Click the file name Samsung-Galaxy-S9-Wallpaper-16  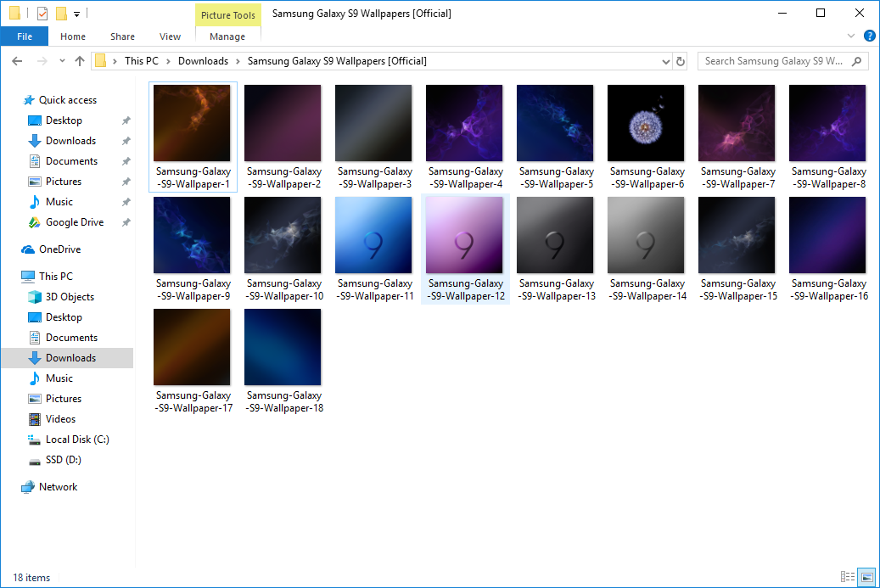(x=829, y=290)
